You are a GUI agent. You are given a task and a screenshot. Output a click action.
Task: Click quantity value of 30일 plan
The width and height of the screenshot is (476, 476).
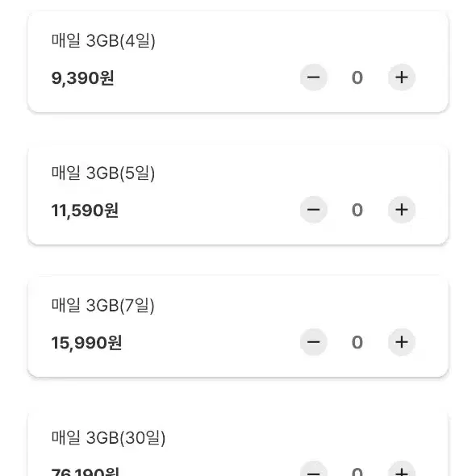pyautogui.click(x=357, y=472)
